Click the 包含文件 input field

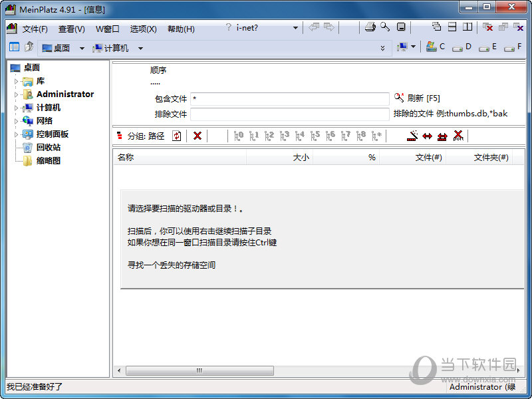click(x=290, y=98)
